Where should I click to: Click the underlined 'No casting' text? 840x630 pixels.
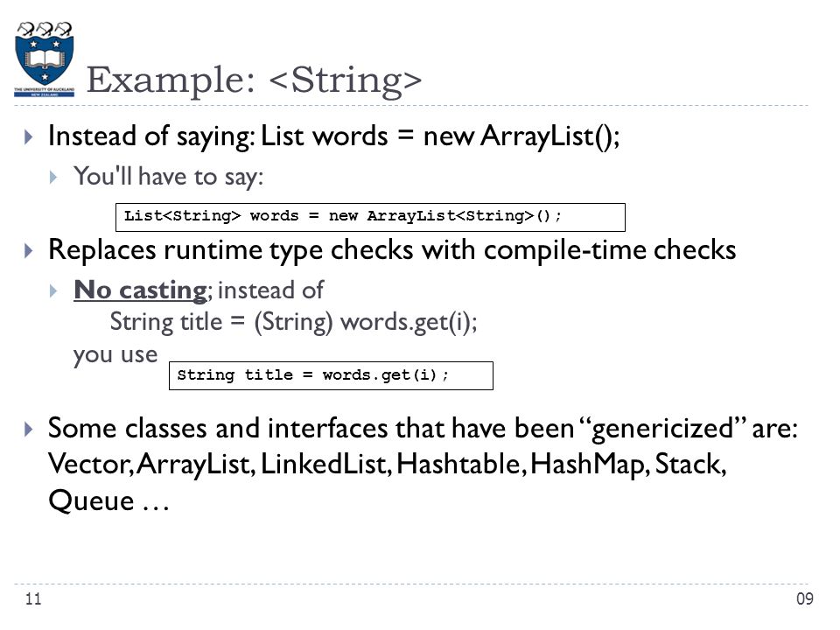[140, 290]
